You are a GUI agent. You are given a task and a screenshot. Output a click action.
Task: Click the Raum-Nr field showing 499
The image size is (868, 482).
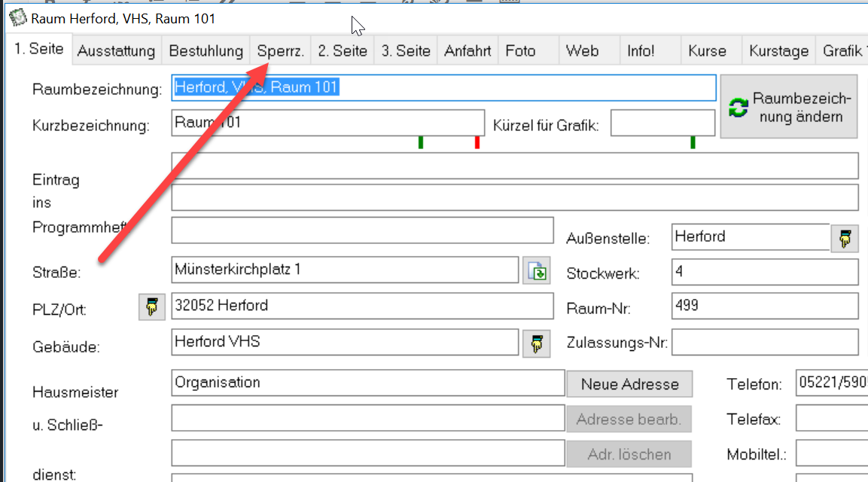(764, 307)
